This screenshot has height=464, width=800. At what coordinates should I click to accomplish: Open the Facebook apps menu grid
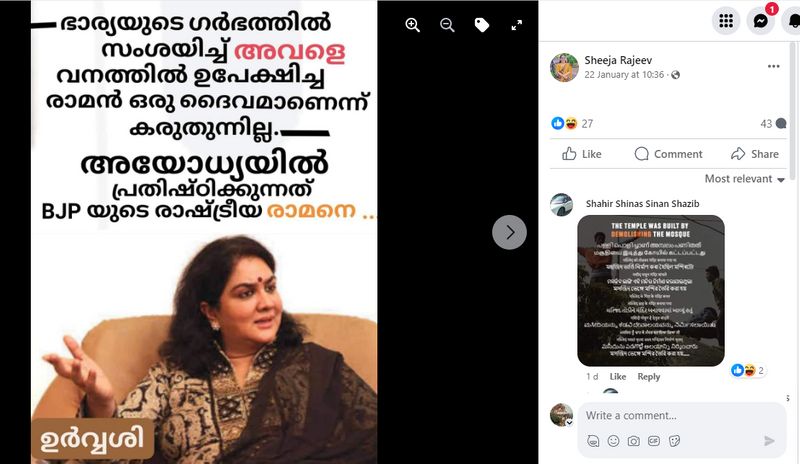click(x=726, y=21)
